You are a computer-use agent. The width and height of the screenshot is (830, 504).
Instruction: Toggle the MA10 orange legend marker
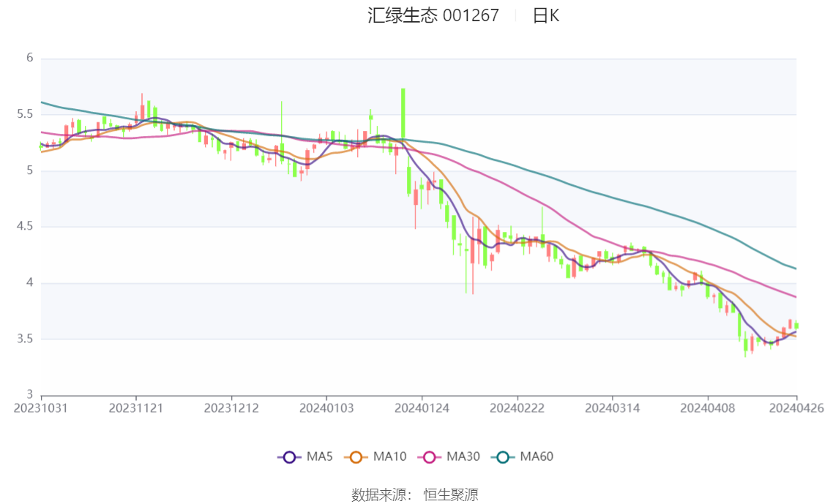point(356,457)
